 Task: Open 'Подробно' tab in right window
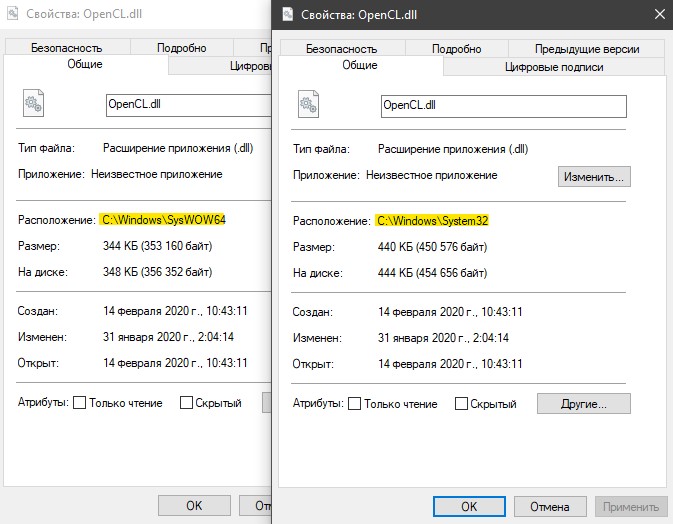tap(456, 49)
